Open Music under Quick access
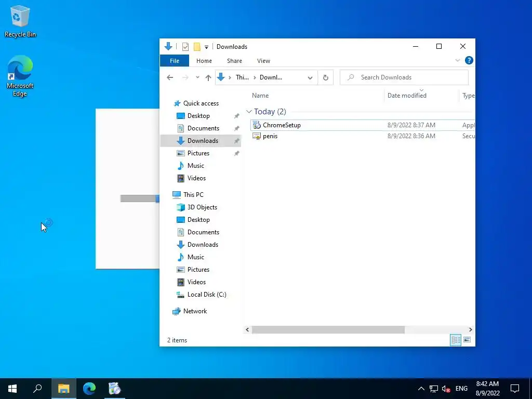The width and height of the screenshot is (532, 399). click(x=195, y=166)
